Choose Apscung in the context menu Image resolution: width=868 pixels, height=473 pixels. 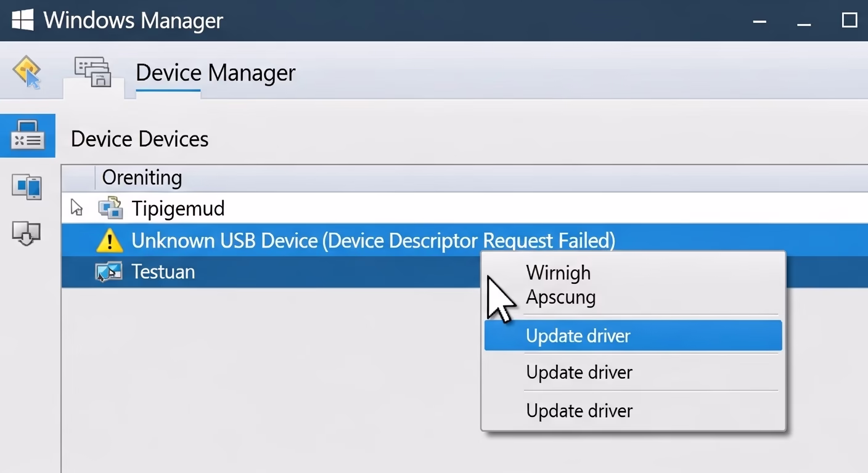coord(560,297)
